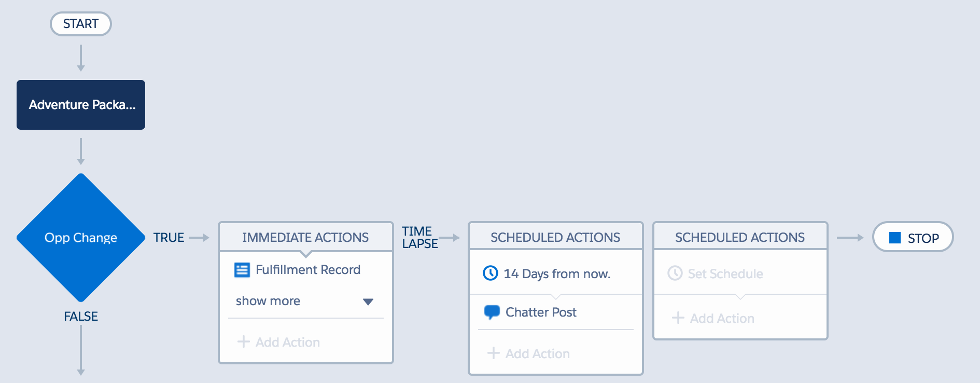
Task: Click the SCHEDULED ACTIONS header above 14 Days
Action: [555, 237]
